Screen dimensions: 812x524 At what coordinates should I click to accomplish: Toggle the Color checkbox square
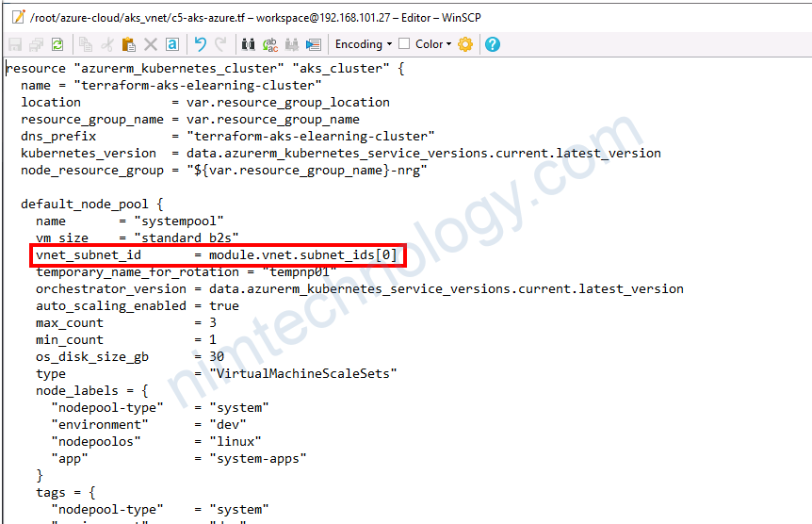pos(404,44)
